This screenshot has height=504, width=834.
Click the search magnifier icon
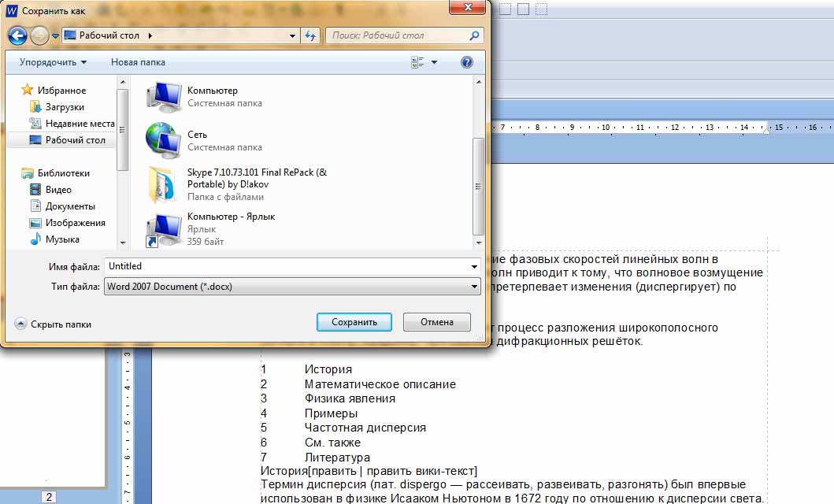coord(474,35)
